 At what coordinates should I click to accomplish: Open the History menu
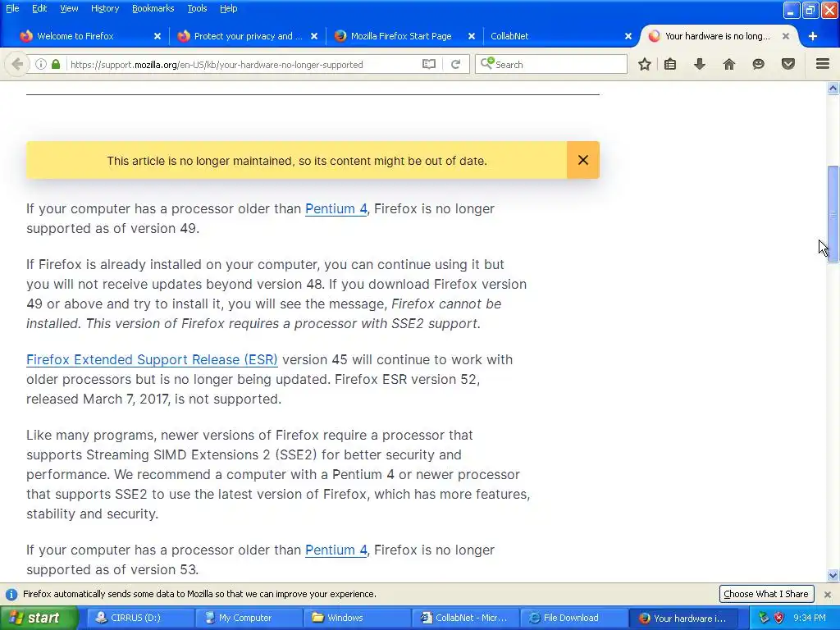click(104, 8)
